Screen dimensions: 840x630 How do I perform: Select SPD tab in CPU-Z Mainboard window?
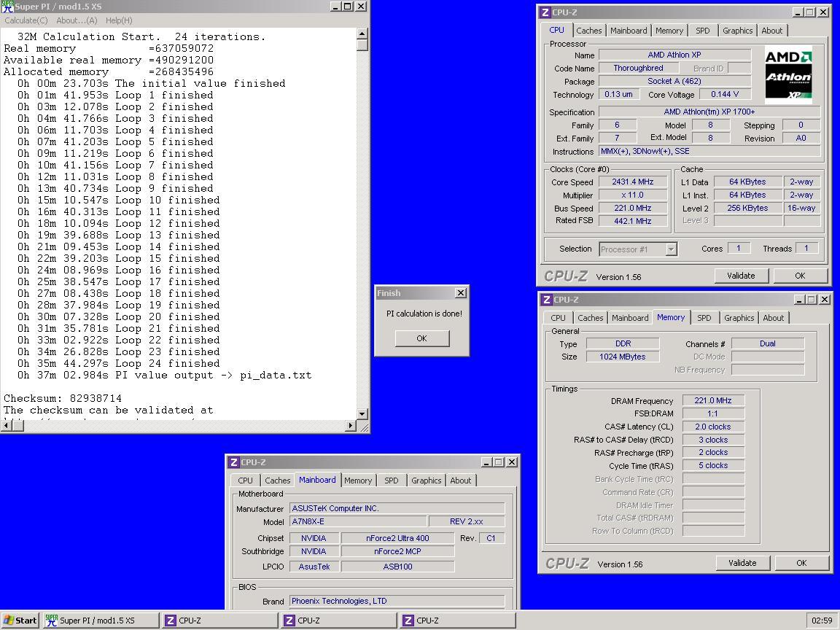click(391, 481)
